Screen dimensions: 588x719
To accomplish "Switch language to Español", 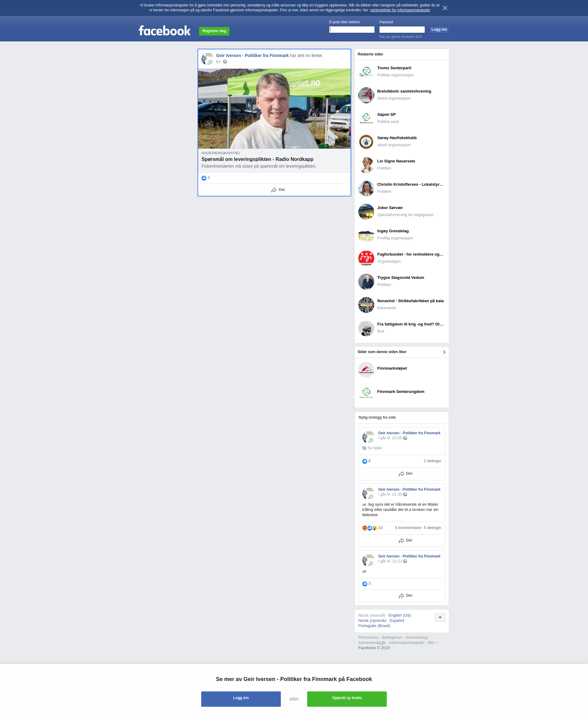I will [397, 621].
